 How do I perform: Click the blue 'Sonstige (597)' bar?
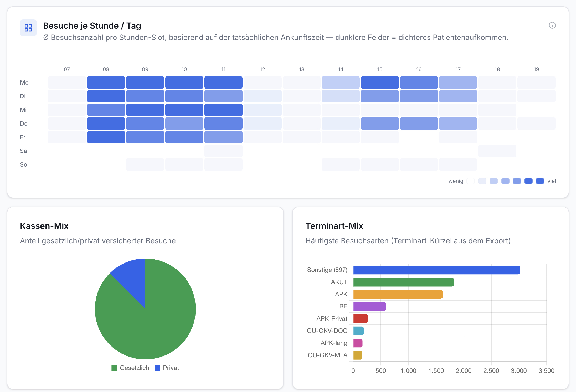pyautogui.click(x=436, y=270)
